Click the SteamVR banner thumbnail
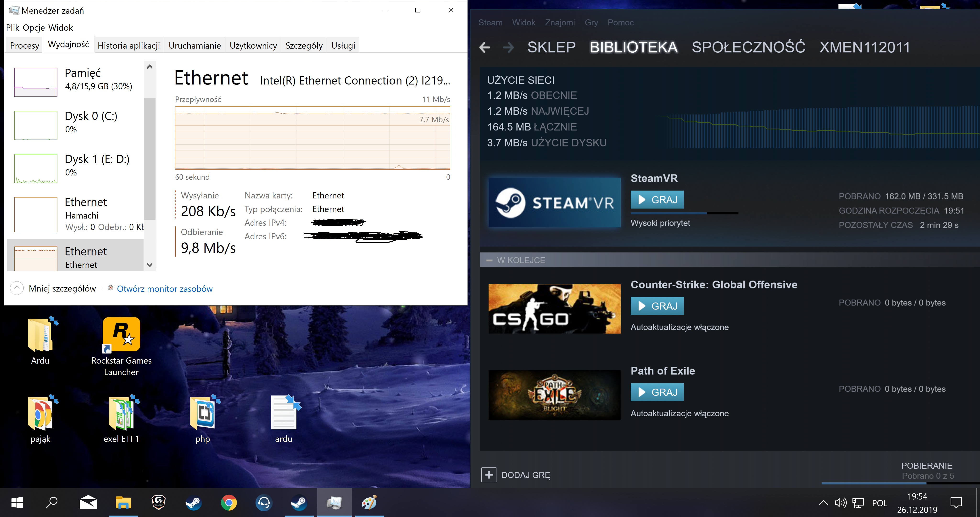Screen dimensions: 980x517 click(554, 202)
